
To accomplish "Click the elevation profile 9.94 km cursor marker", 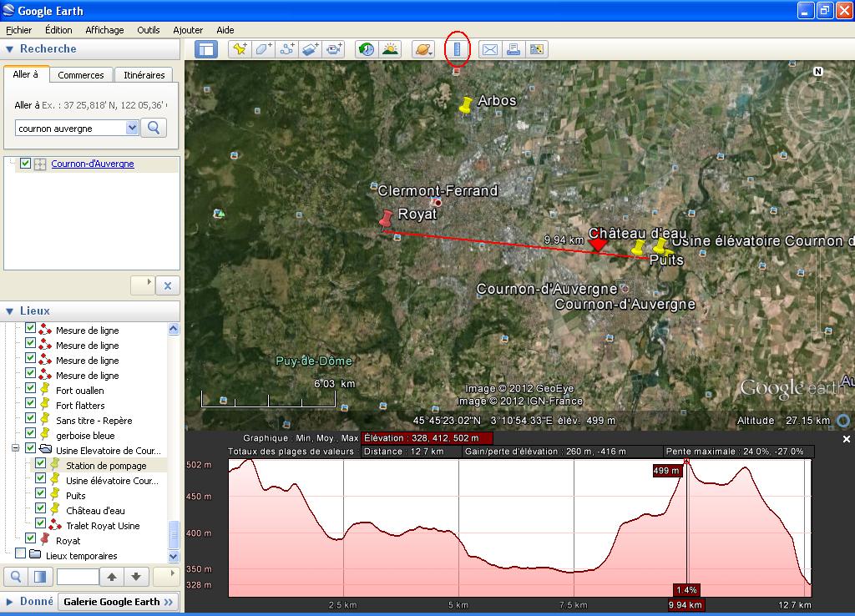I will pyautogui.click(x=686, y=604).
